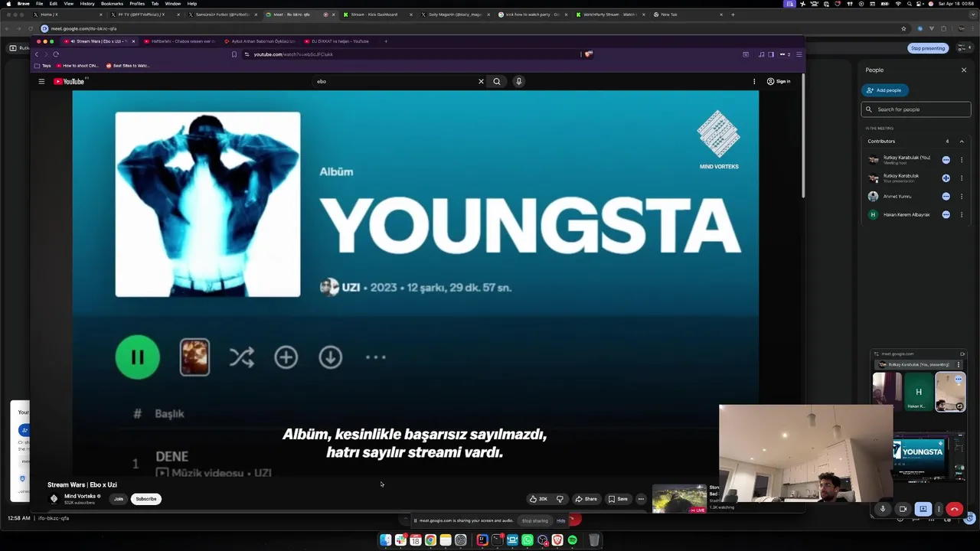Sign in to YouTube
Viewport: 980px width, 551px height.
tap(779, 81)
